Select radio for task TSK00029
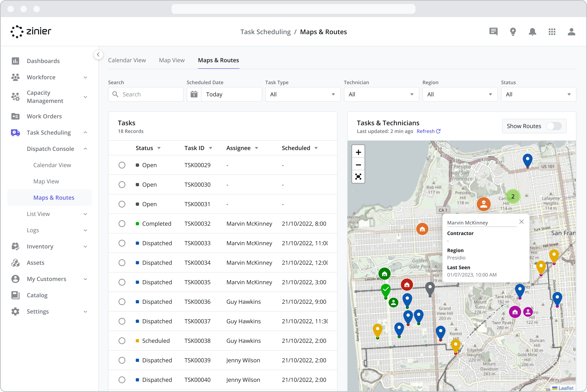Viewport: 587px width, 392px height. (122, 165)
